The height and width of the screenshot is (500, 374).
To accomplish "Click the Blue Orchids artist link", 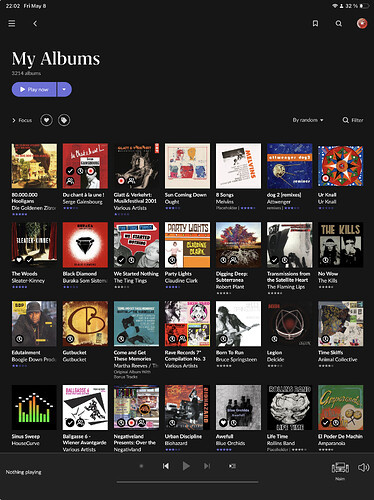I will (x=230, y=443).
